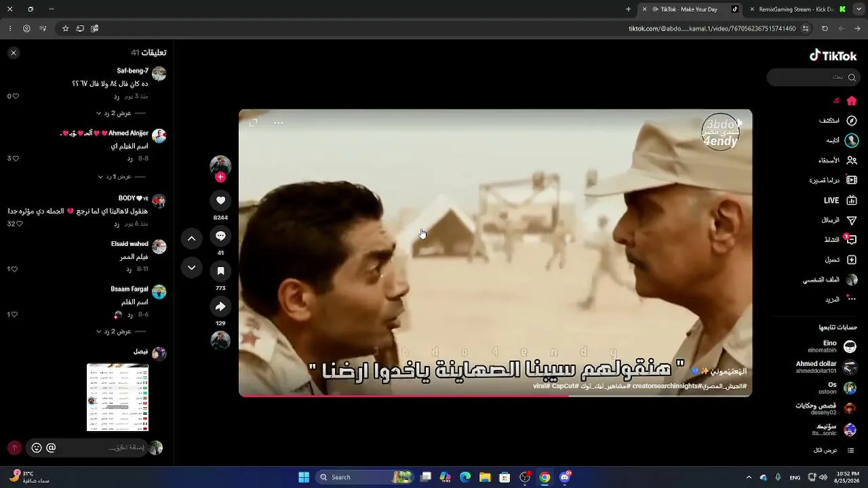Open the More three-dot sidebar item
Screen dimensions: 868x488
852,299
